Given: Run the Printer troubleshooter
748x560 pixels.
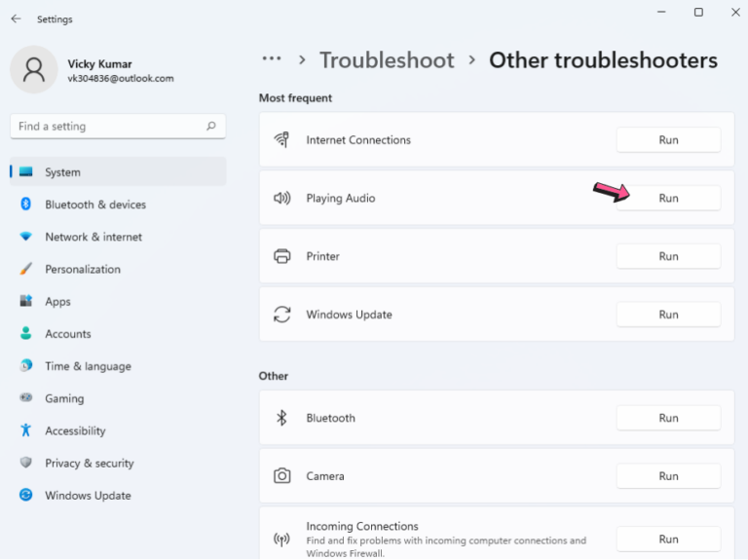Looking at the screenshot, I should point(668,256).
